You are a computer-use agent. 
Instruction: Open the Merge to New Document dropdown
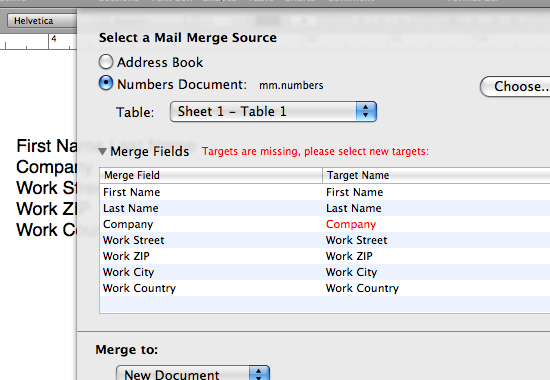tap(193, 373)
